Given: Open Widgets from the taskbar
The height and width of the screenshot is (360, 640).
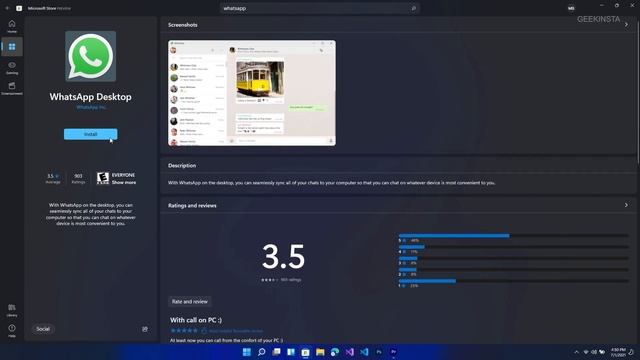Looking at the screenshot, I should [291, 352].
